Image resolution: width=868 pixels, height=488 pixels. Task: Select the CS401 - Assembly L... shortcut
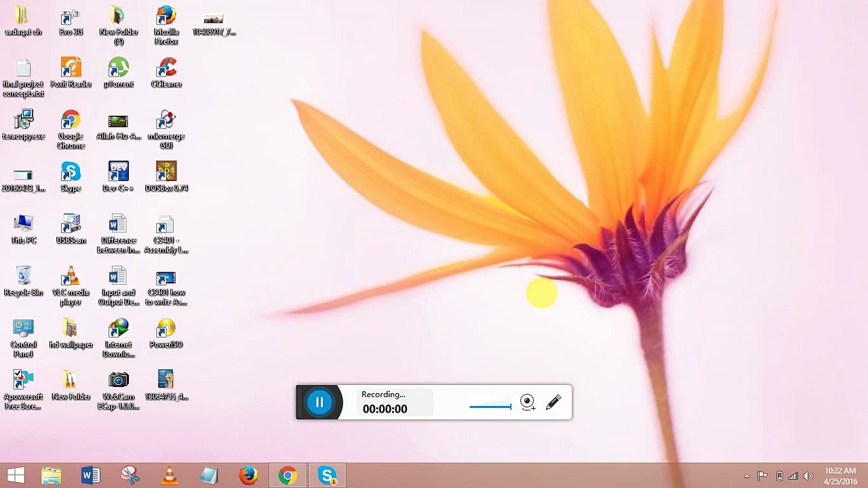(x=166, y=235)
